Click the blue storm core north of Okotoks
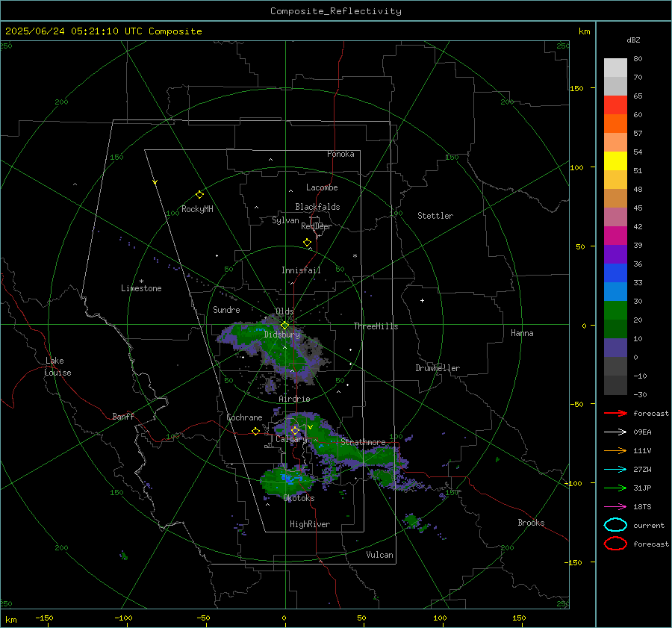Viewport: 672px width, 628px height. point(291,478)
